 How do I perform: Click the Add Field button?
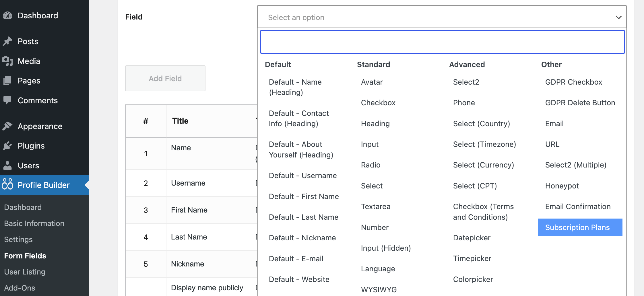tap(165, 78)
